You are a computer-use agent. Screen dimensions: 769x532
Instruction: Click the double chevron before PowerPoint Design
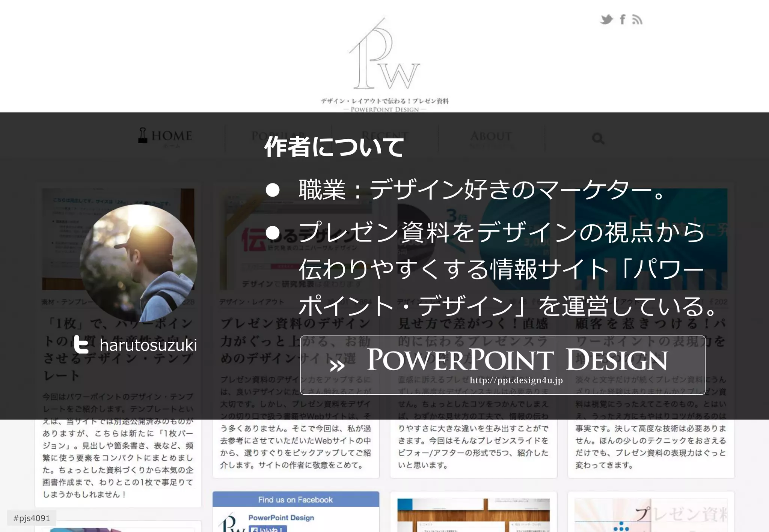click(337, 366)
